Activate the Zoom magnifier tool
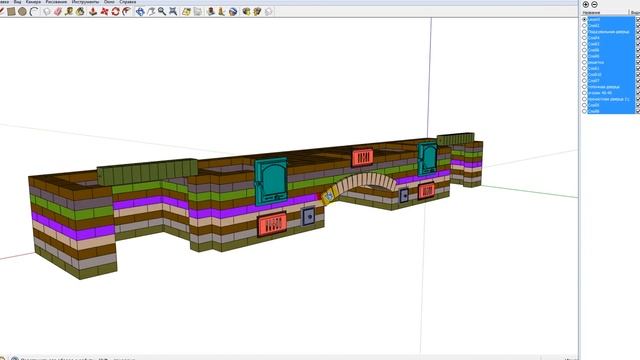 click(162, 11)
